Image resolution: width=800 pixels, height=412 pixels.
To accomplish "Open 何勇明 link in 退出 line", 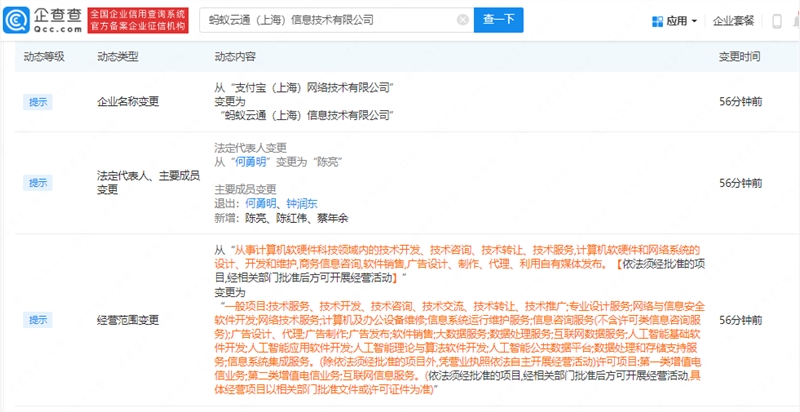I will [x=261, y=203].
